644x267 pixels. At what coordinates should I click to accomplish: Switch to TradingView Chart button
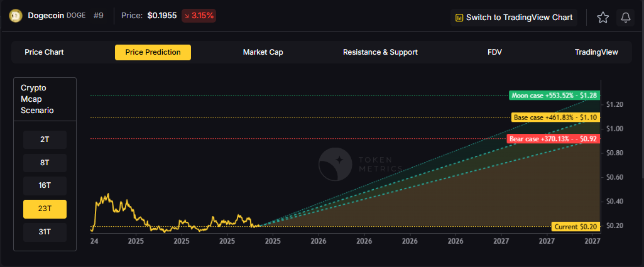tap(514, 17)
